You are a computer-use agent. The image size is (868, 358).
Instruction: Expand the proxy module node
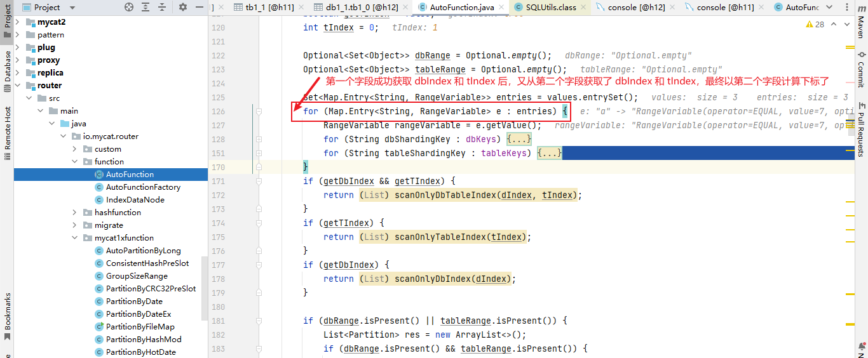[x=17, y=60]
